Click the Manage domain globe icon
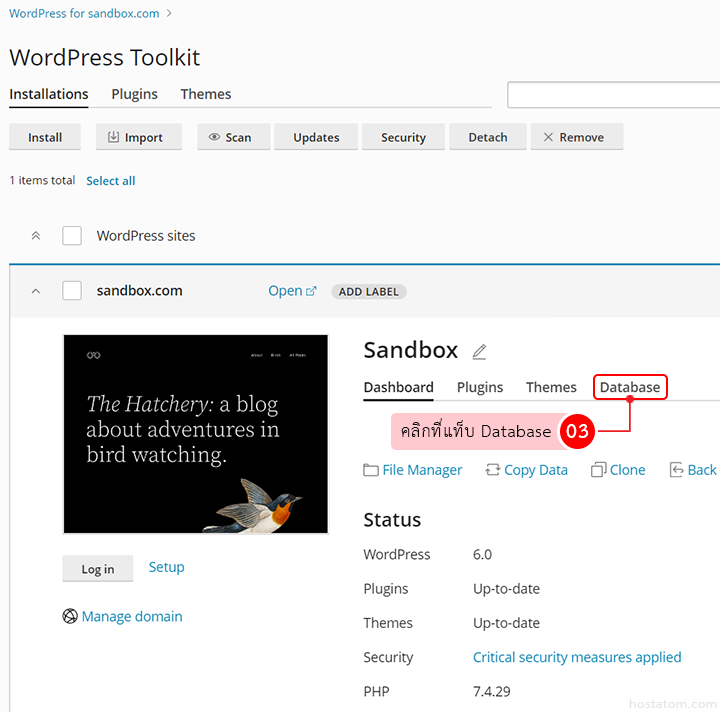 click(70, 617)
